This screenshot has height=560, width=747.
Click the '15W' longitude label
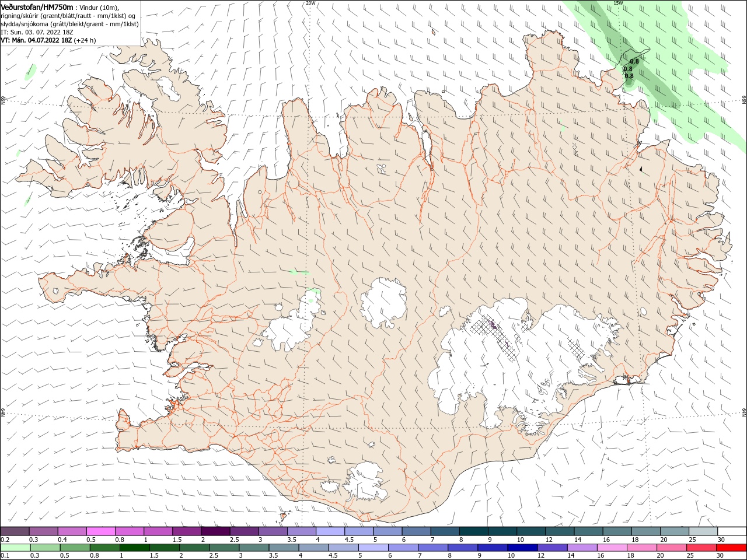coord(618,3)
